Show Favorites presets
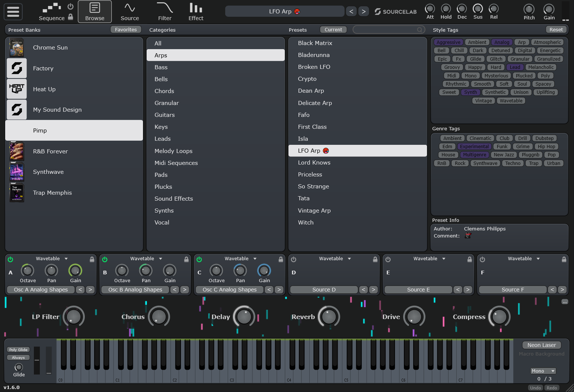 pyautogui.click(x=126, y=30)
